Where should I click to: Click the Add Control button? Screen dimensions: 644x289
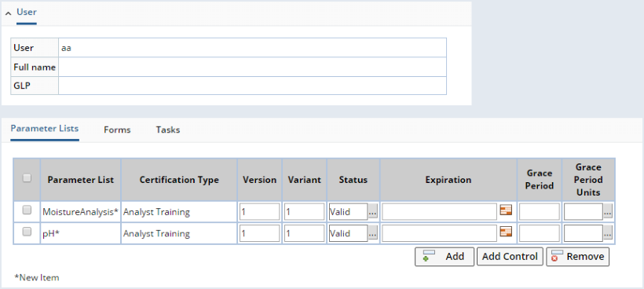510,257
